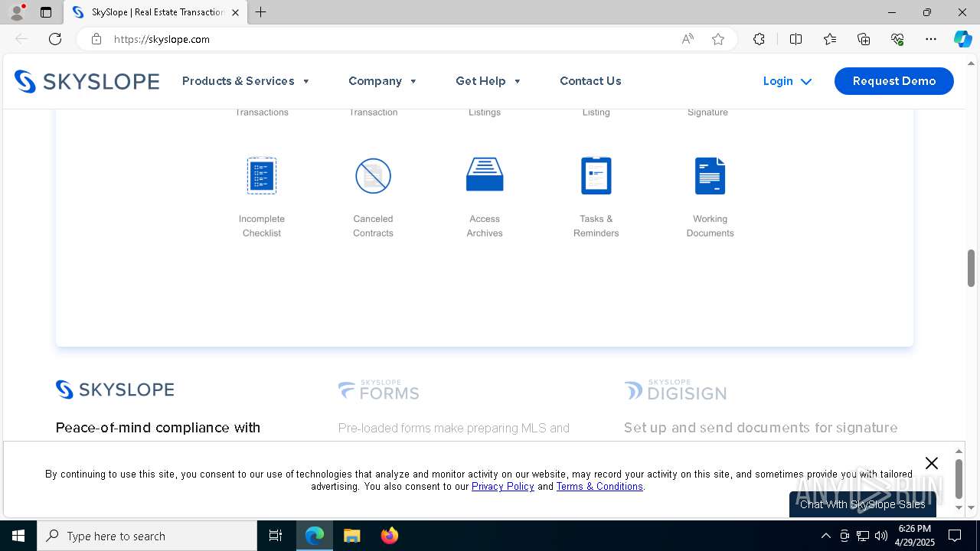Screen dimensions: 980x551
Task: Open File Explorer from taskbar
Action: [x=351, y=536]
